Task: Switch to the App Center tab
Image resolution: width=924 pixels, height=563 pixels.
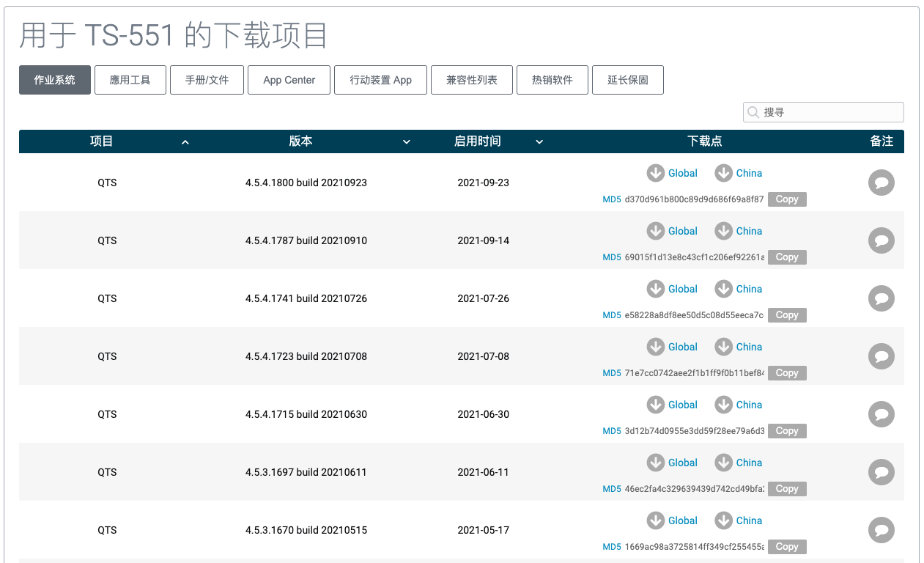Action: pyautogui.click(x=289, y=79)
